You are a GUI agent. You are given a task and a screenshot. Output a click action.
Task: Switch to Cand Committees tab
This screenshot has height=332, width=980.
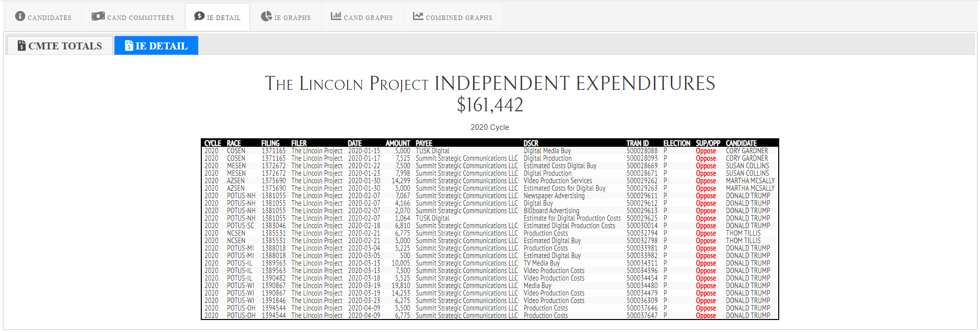[133, 17]
